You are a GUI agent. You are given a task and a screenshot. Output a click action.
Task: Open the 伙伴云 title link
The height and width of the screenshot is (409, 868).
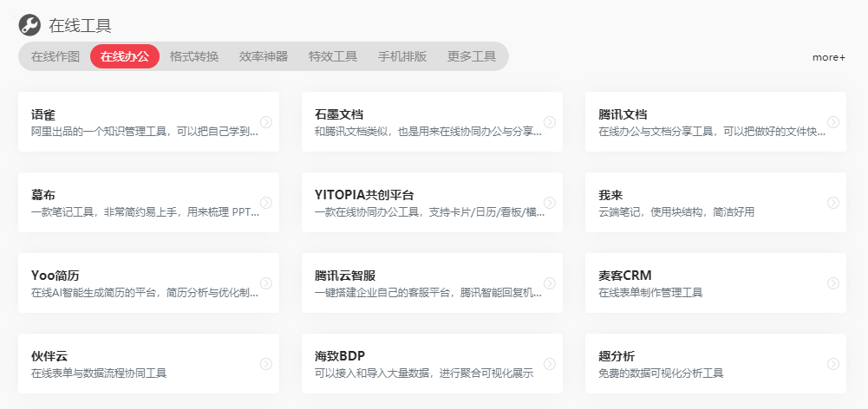point(49,356)
